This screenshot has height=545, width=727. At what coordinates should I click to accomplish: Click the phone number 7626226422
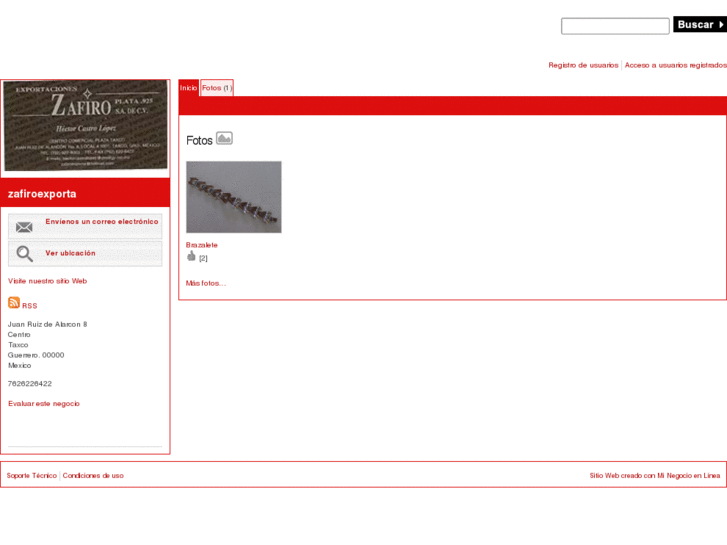30,384
